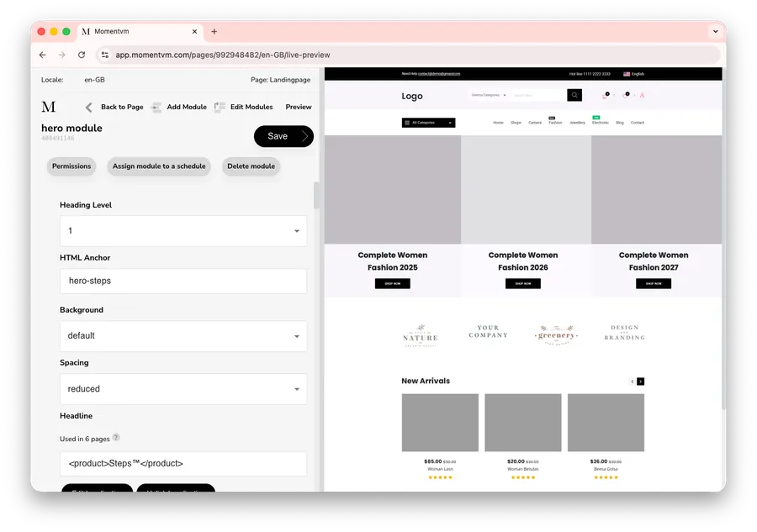Click Electronic in preview navigation
The width and height of the screenshot is (757, 532).
pos(601,123)
